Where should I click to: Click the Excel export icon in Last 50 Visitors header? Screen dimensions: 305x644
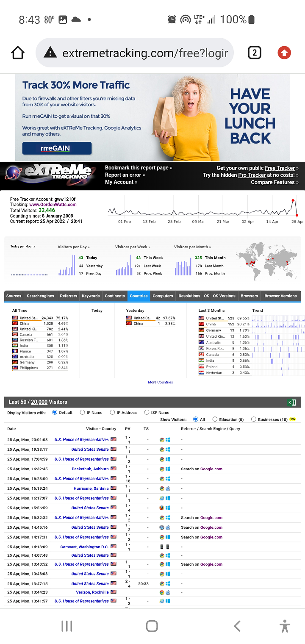click(291, 402)
